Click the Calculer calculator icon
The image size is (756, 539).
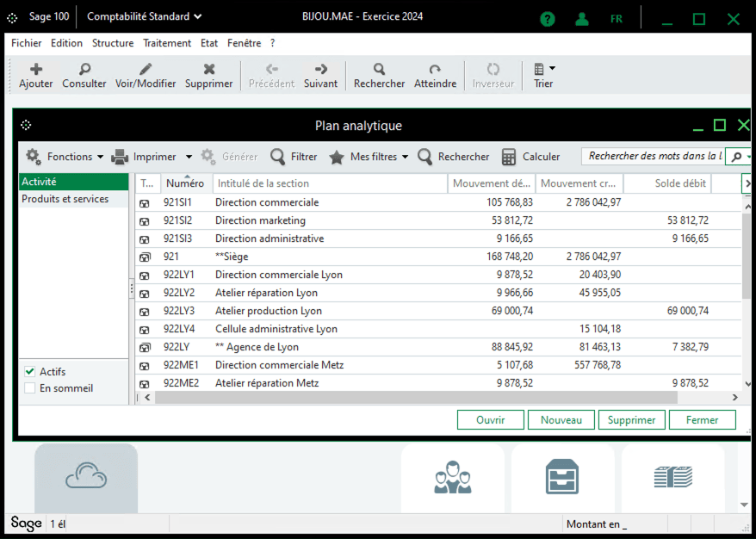[x=509, y=157]
